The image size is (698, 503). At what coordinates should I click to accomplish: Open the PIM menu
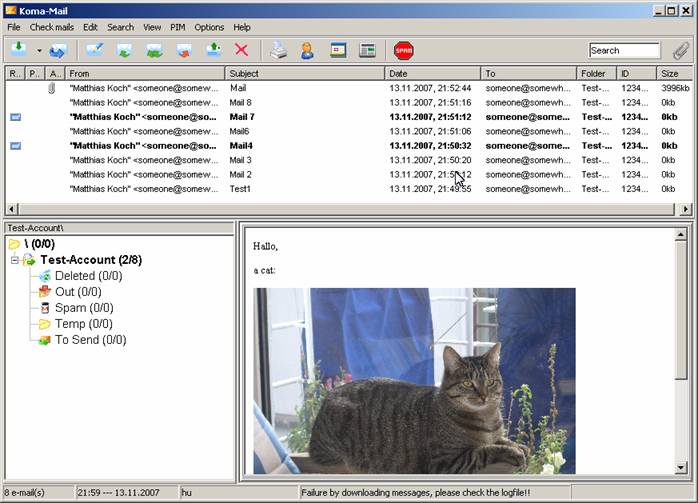pos(178,27)
